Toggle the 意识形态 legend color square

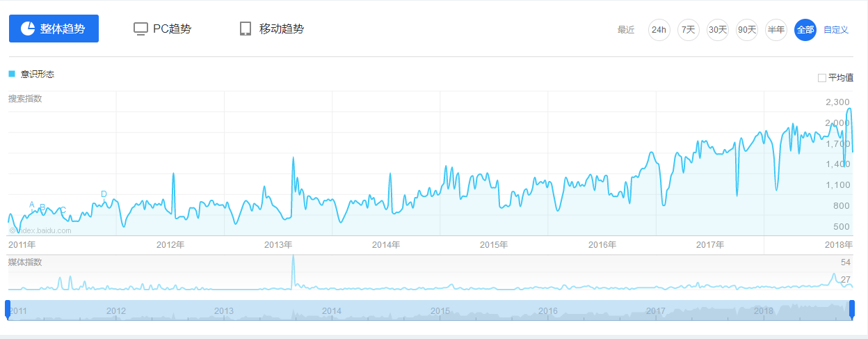pos(12,74)
